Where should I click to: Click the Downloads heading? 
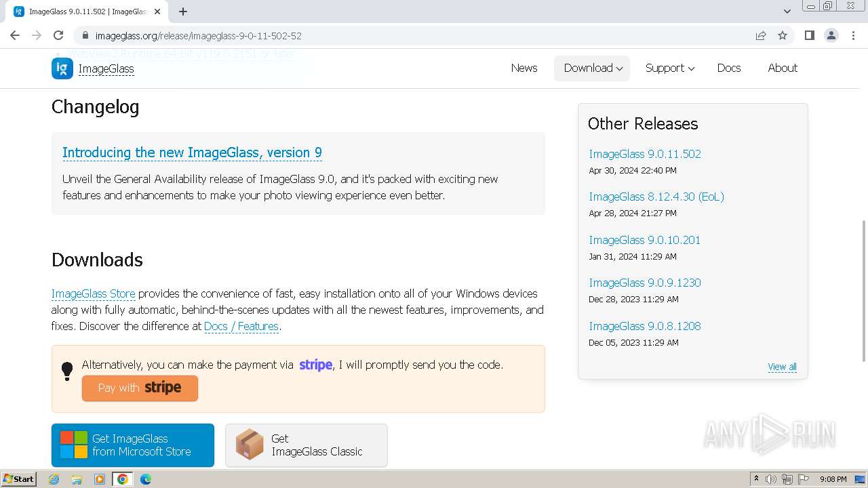click(97, 260)
